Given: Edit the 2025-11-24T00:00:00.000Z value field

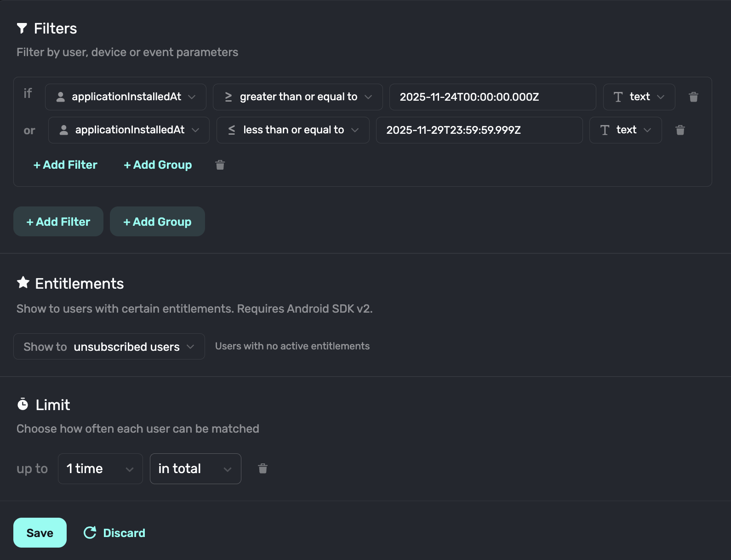Looking at the screenshot, I should coord(492,97).
